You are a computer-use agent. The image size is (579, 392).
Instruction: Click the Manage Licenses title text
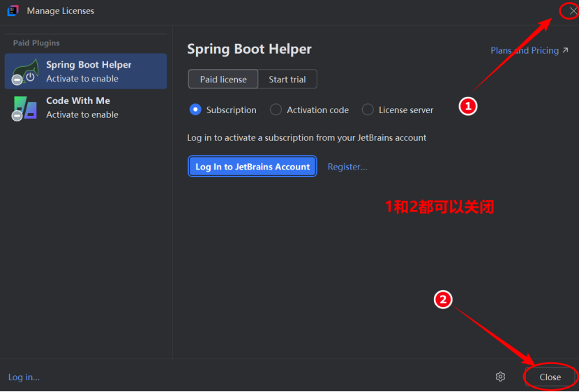tap(61, 11)
